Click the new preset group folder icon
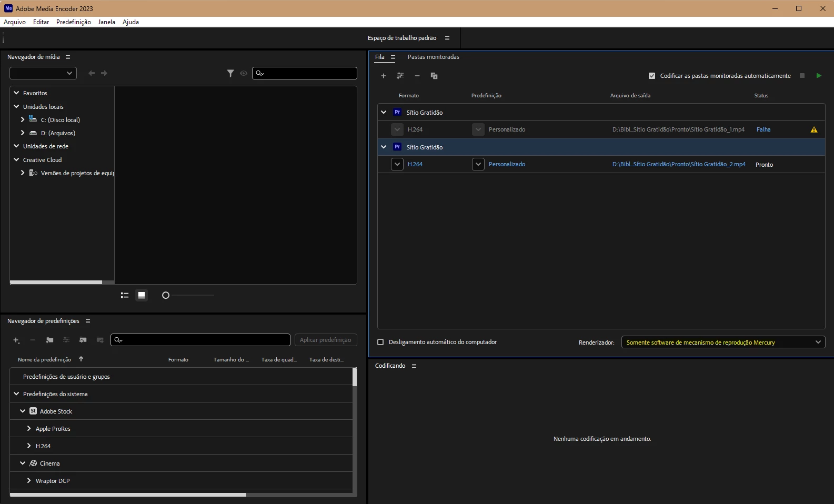Viewport: 834px width, 504px height. (x=49, y=340)
